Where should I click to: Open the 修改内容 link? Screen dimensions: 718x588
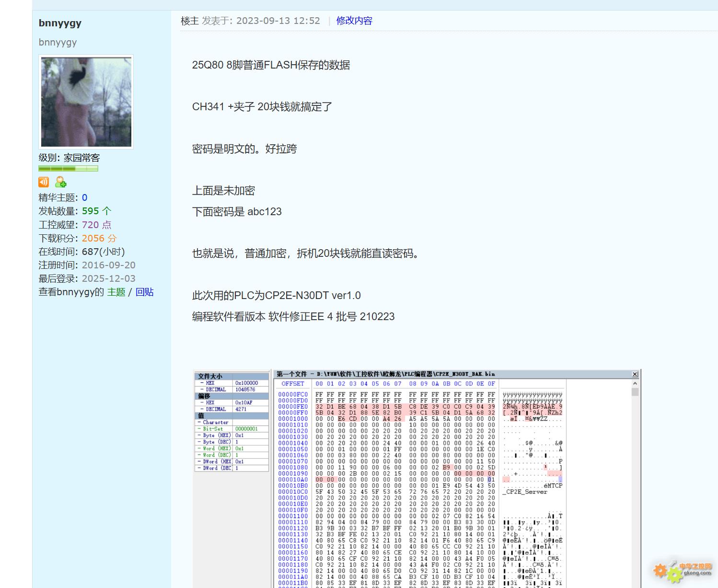click(354, 21)
